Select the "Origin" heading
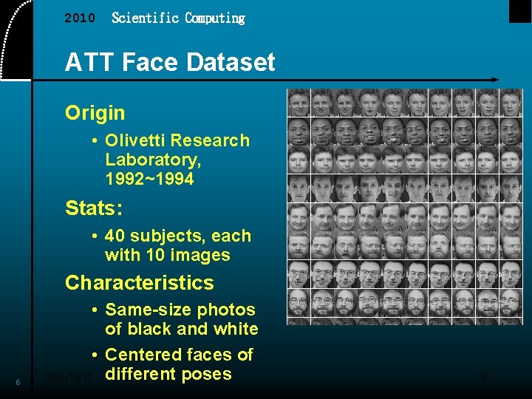This screenshot has width=532, height=399. [x=95, y=112]
